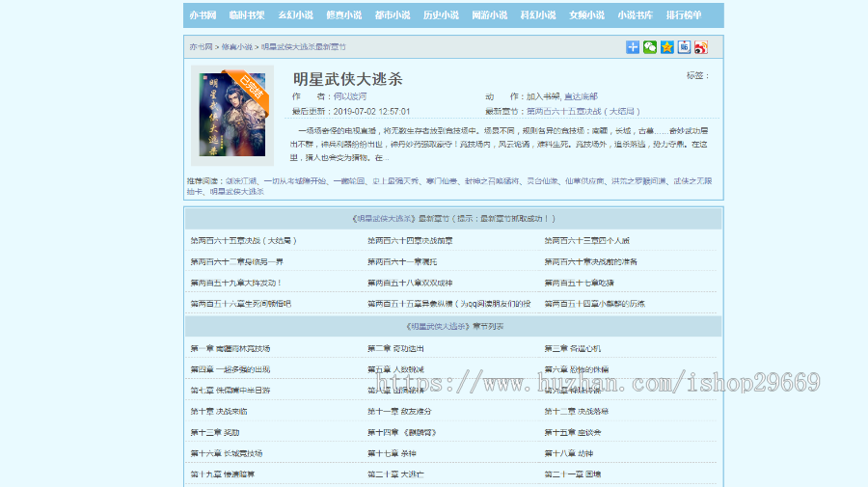Screen dimensions: 868x487
Task: Open 第十五章 座谈会
Action: point(572,433)
